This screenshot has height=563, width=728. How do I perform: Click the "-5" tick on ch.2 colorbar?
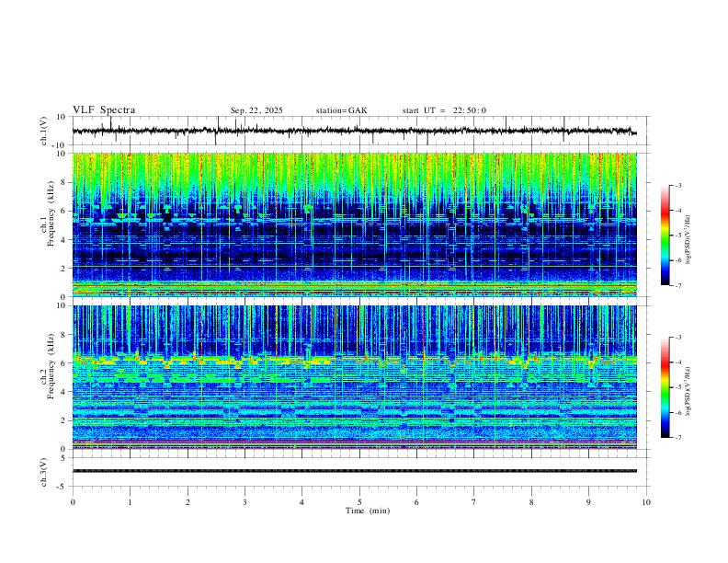tap(677, 387)
